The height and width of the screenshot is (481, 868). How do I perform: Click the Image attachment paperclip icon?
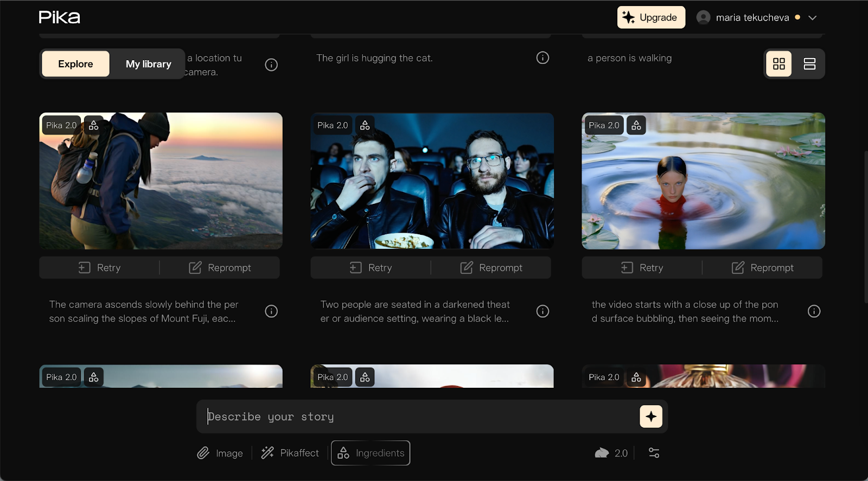click(203, 453)
